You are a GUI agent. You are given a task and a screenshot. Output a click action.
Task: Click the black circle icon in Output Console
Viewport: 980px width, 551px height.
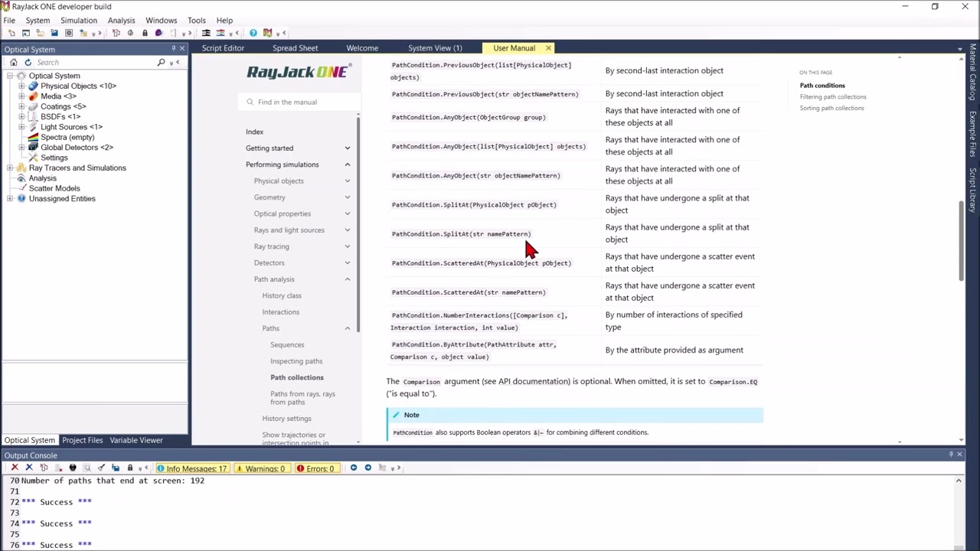[73, 468]
